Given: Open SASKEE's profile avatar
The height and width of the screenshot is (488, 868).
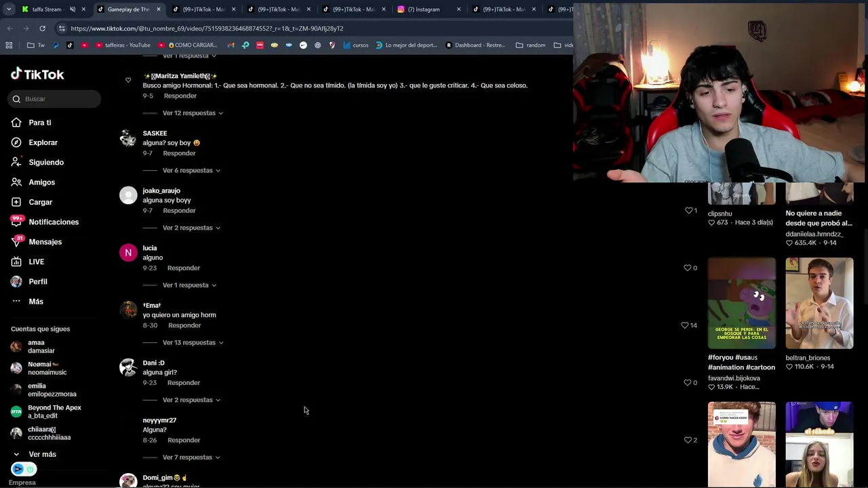Looking at the screenshot, I should coord(128,138).
